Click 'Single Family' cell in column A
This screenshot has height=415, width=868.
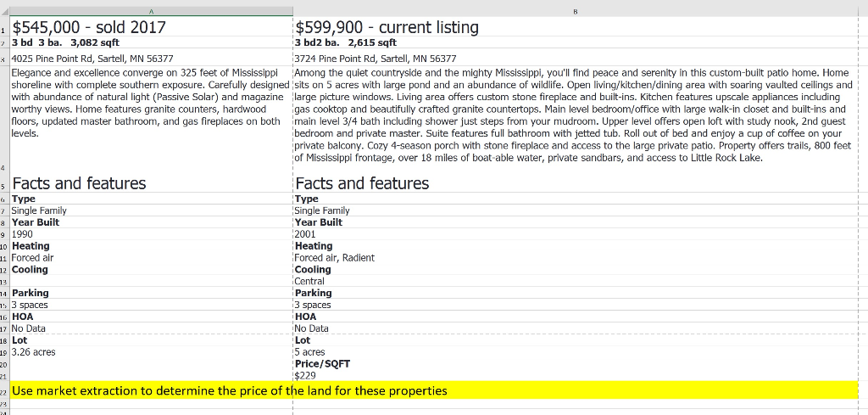coord(151,210)
